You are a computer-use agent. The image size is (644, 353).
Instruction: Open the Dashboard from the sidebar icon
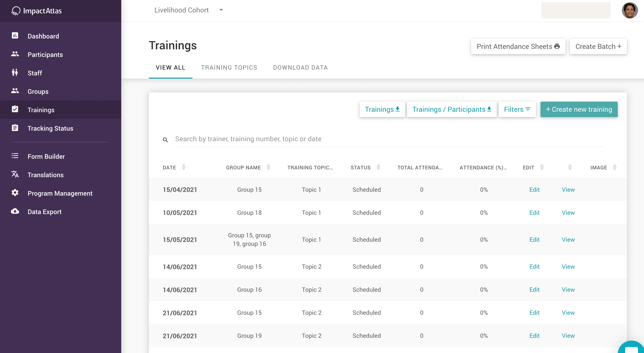pyautogui.click(x=15, y=36)
